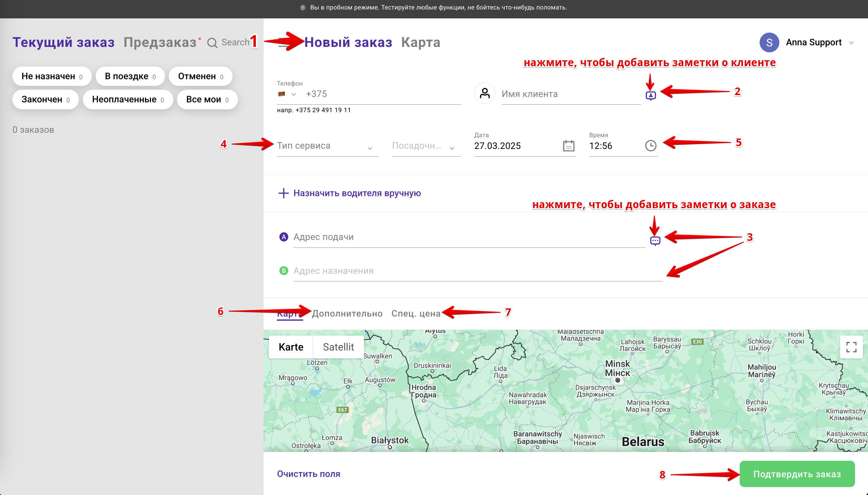Expand the Тип сервиса dropdown
868x495 pixels.
tap(327, 146)
